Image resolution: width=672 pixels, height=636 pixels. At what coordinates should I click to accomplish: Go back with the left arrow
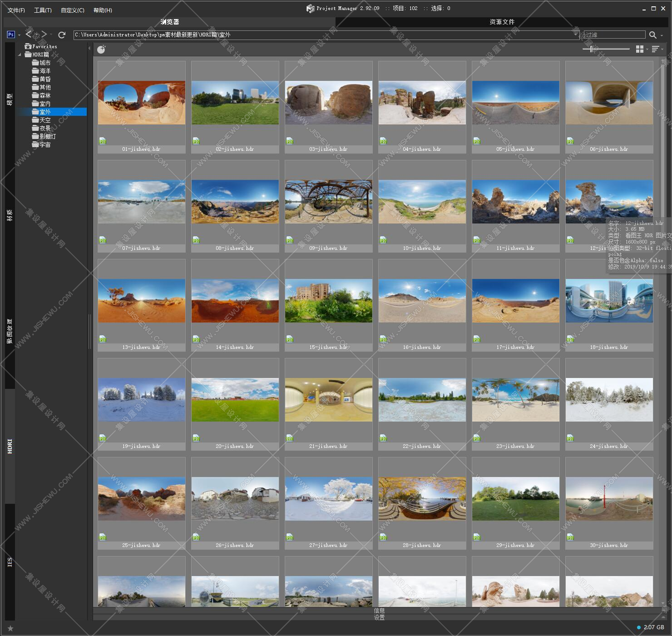point(29,34)
